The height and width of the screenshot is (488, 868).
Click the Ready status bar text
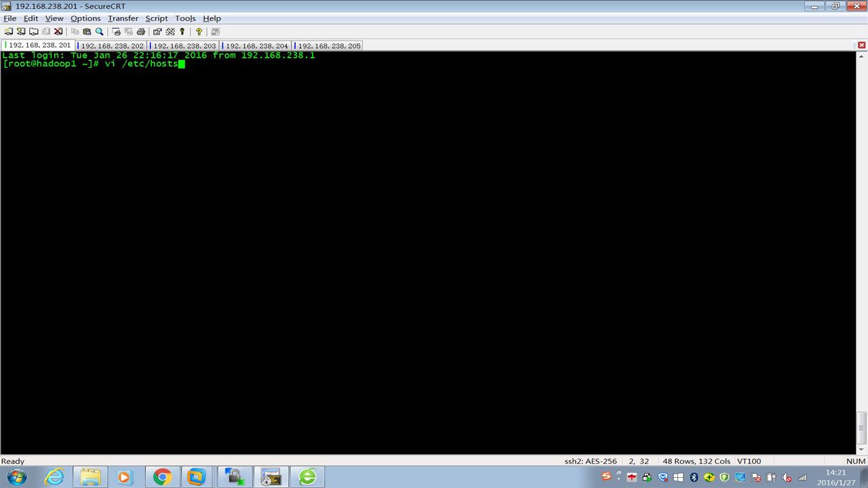(13, 461)
